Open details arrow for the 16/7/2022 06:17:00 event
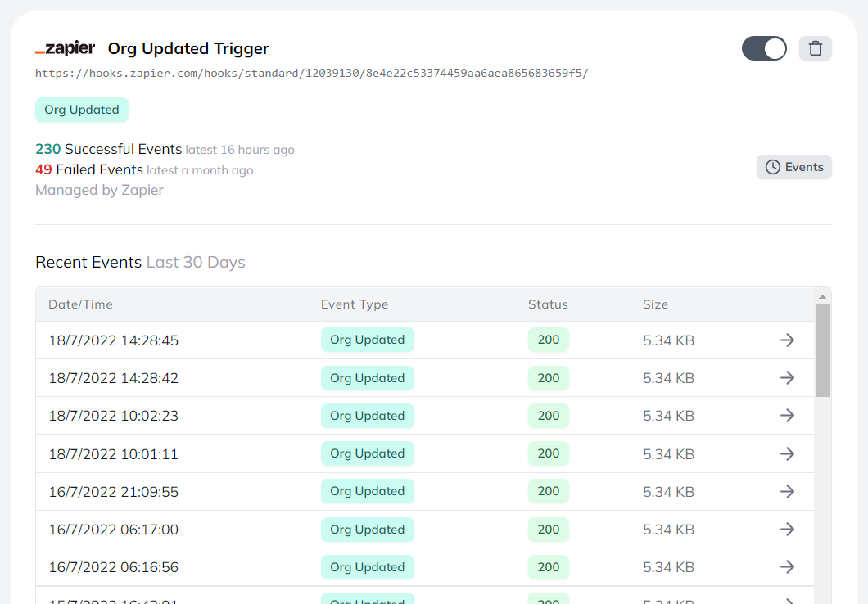Viewport: 868px width, 604px height. (787, 529)
